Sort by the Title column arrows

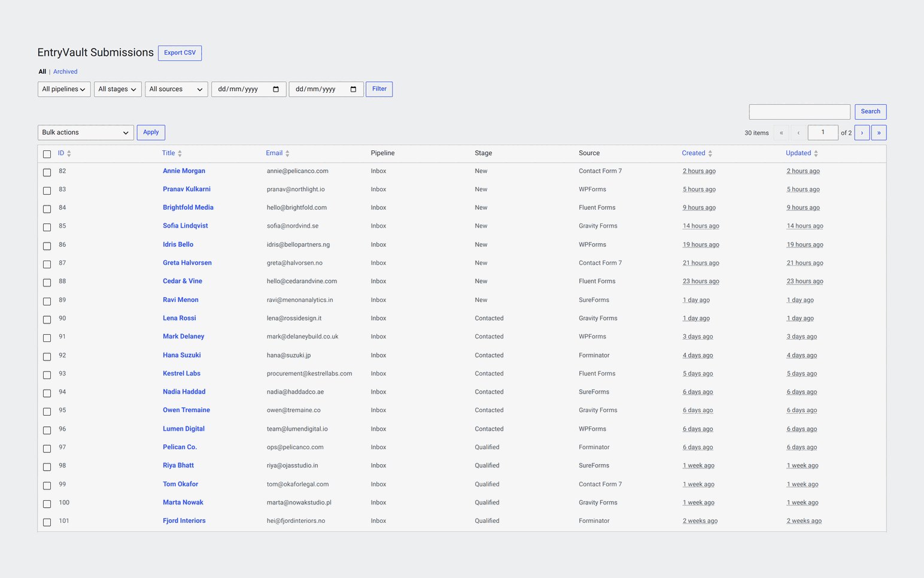180,153
